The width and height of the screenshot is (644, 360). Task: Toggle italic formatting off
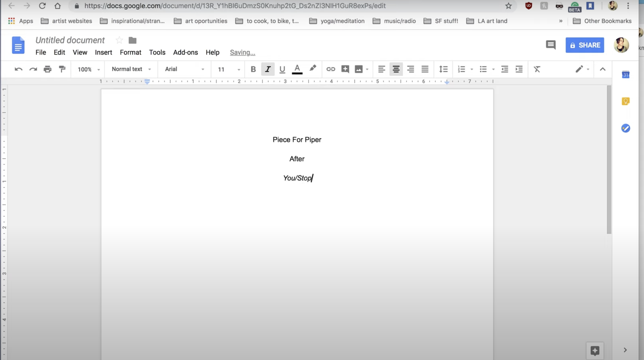[x=268, y=69]
